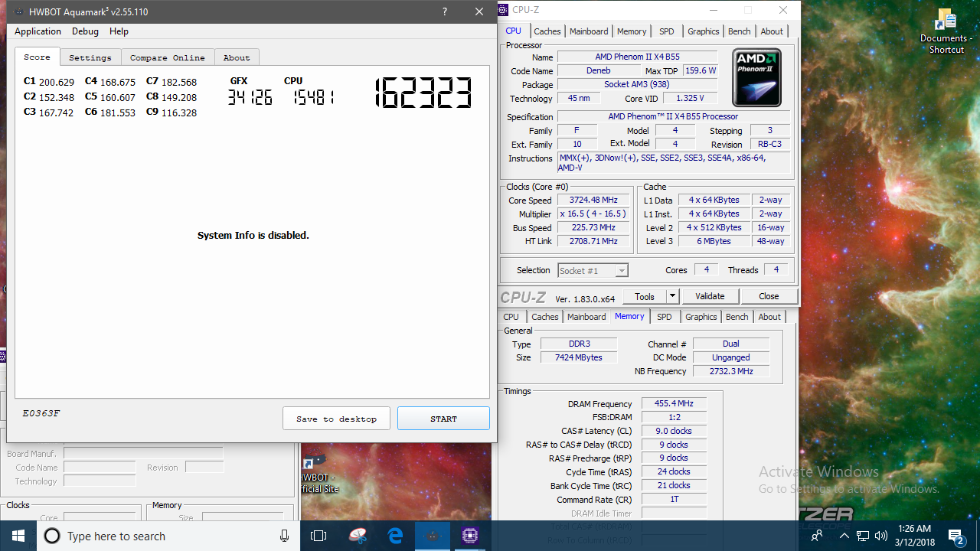
Task: Open the volume tray icon
Action: click(x=881, y=536)
